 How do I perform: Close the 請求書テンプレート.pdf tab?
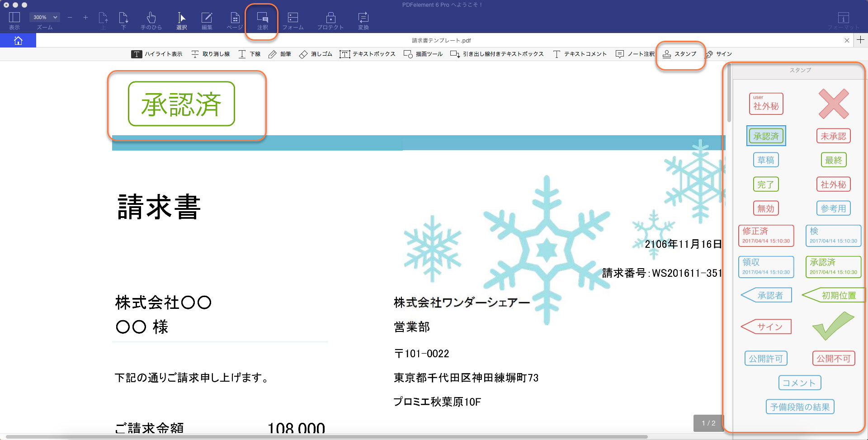click(847, 40)
